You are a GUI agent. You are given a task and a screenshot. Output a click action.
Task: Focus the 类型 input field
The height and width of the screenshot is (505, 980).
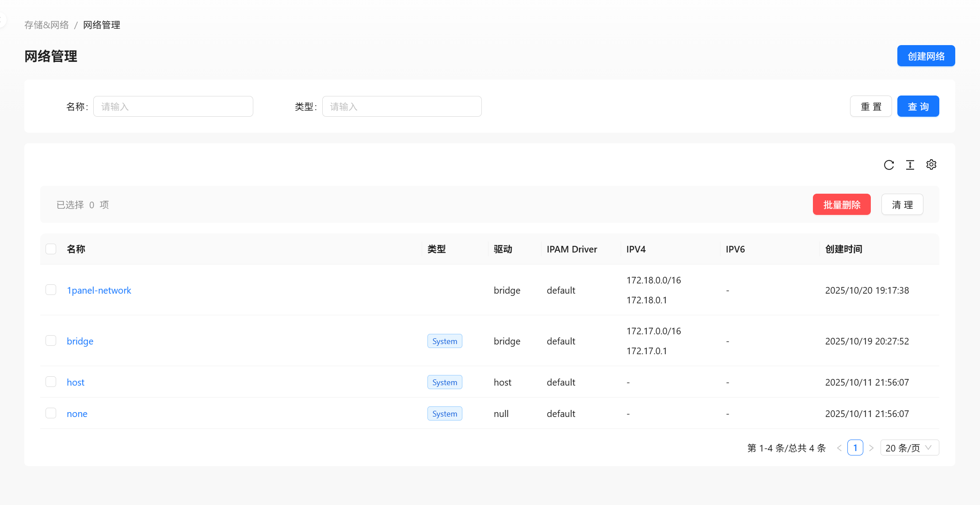401,107
